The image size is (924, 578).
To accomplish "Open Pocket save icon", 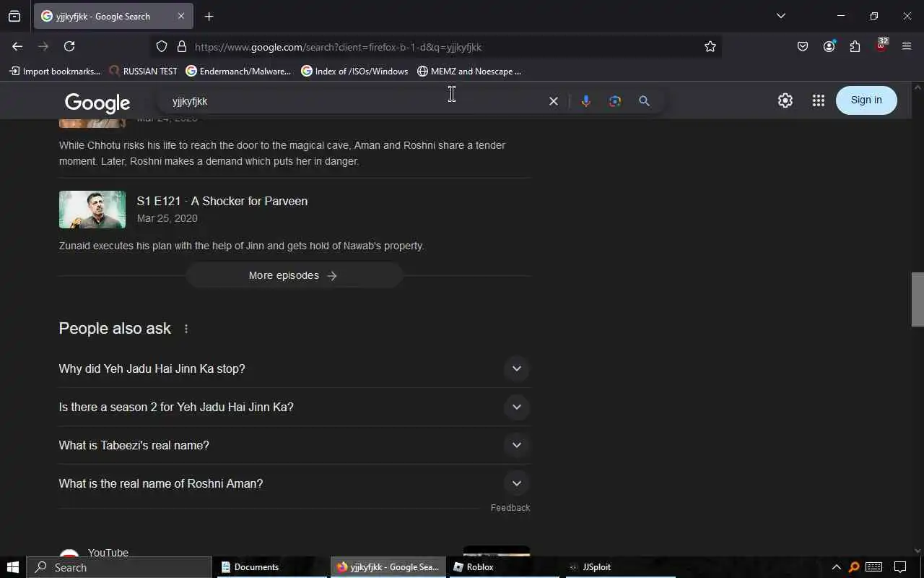I will pos(803,46).
